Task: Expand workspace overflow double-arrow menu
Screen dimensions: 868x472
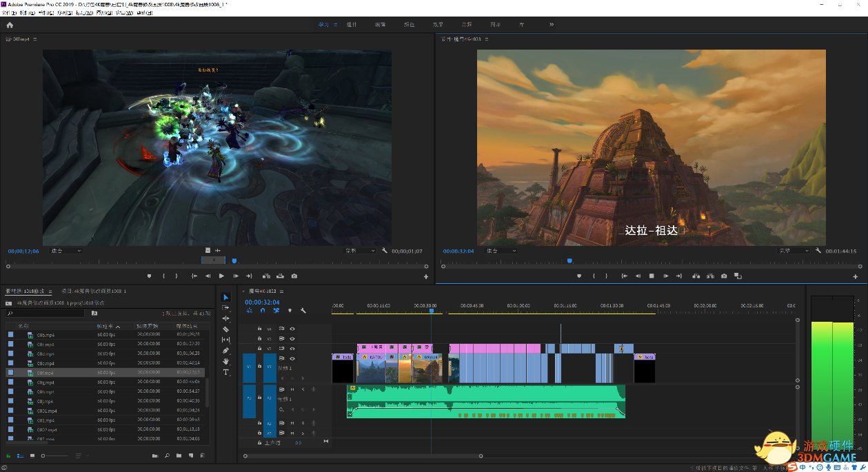Action: click(x=552, y=25)
